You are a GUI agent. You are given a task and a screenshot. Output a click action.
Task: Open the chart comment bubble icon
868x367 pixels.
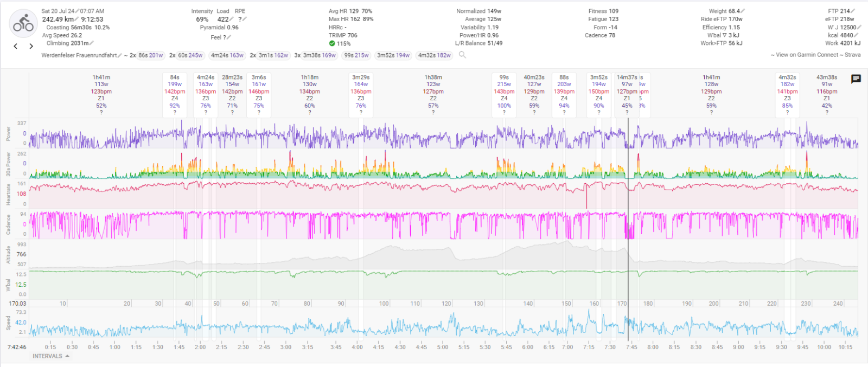(x=856, y=79)
